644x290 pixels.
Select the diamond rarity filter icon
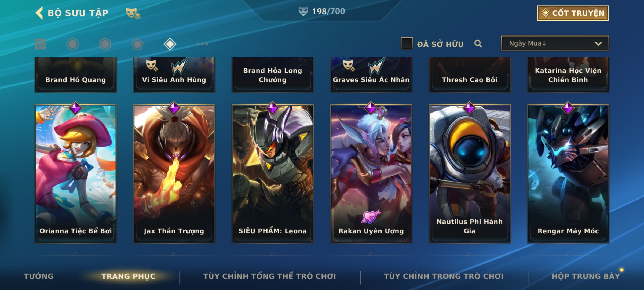click(x=170, y=44)
